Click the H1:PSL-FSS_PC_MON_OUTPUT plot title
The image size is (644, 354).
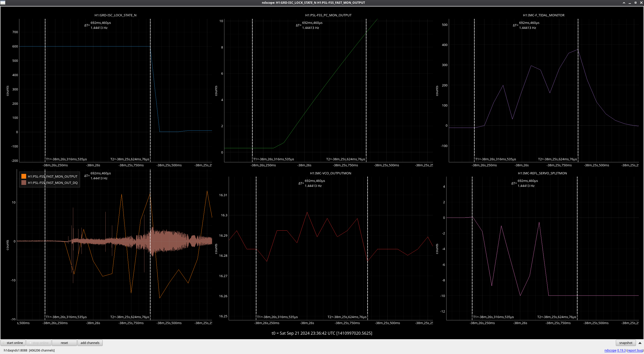click(328, 15)
